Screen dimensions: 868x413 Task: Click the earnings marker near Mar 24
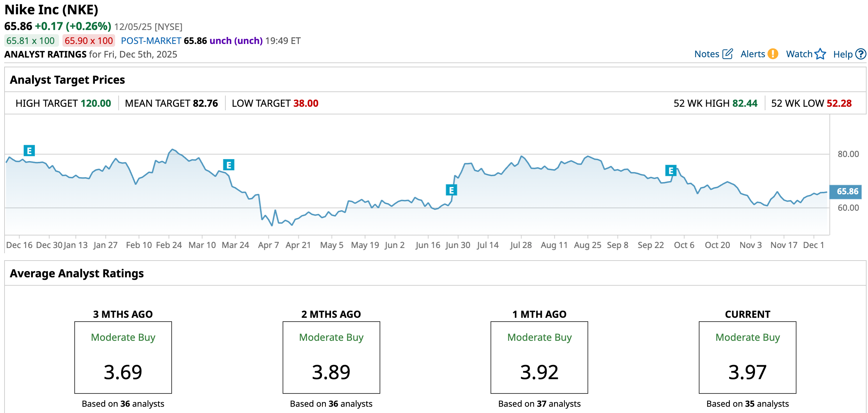pyautogui.click(x=229, y=165)
